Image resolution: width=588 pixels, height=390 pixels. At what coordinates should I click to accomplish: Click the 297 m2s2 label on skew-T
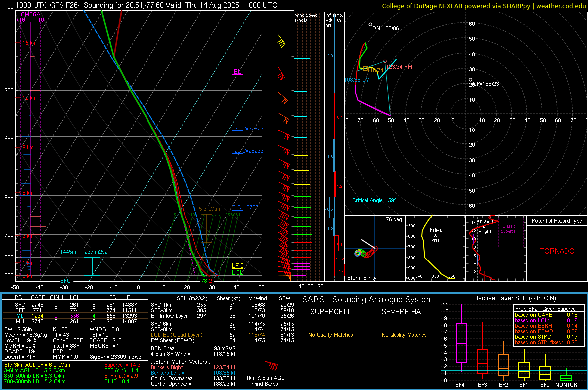96,252
